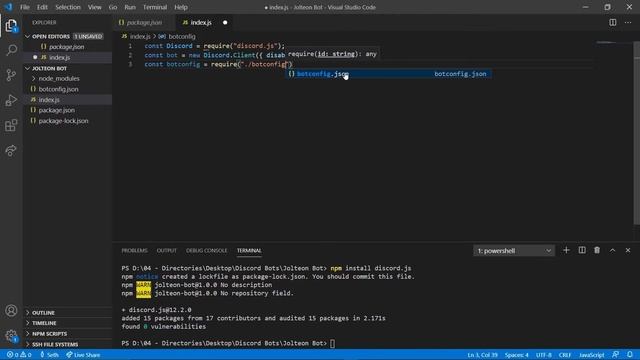Open the feedback icon in status bar
The image size is (640, 360).
[x=616, y=355]
